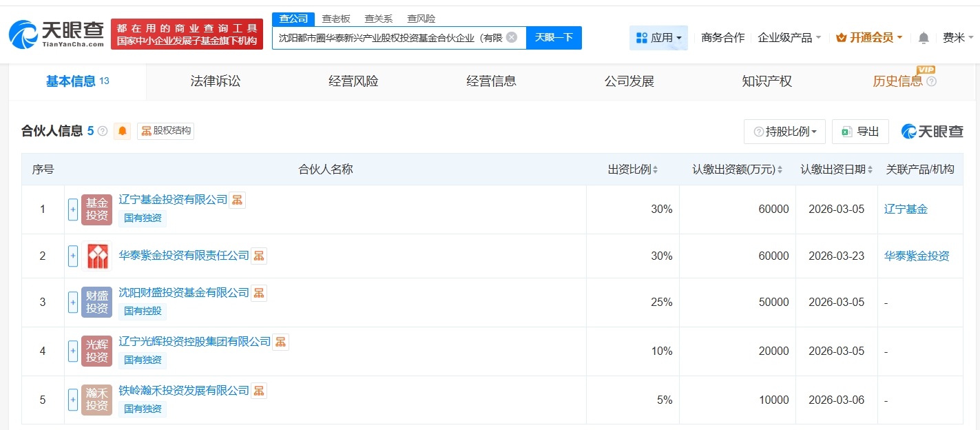
Task: Click equity structure icon beside 辽宁光辉投资控股集团有限公司
Action: [280, 342]
